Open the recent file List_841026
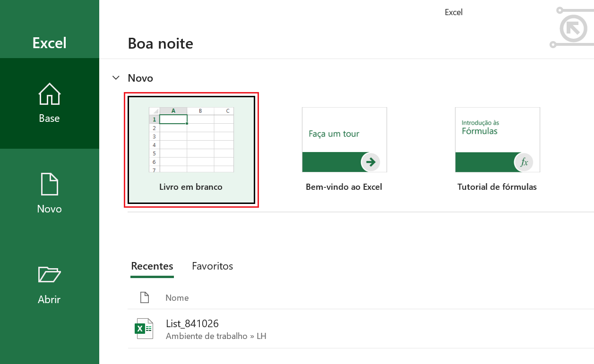The width and height of the screenshot is (594, 364). [x=192, y=323]
